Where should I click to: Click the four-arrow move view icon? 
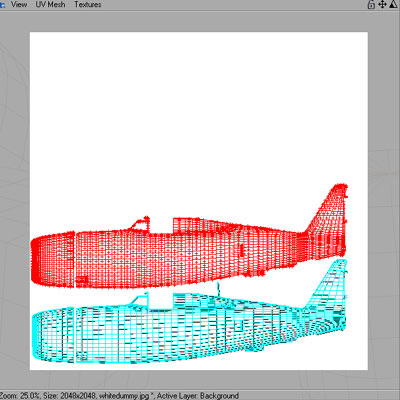382,4
